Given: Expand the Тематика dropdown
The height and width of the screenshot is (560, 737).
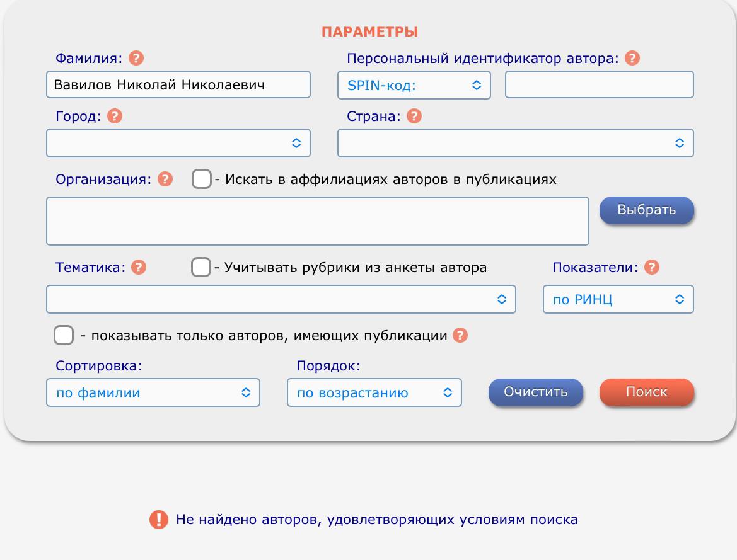Looking at the screenshot, I should [281, 299].
